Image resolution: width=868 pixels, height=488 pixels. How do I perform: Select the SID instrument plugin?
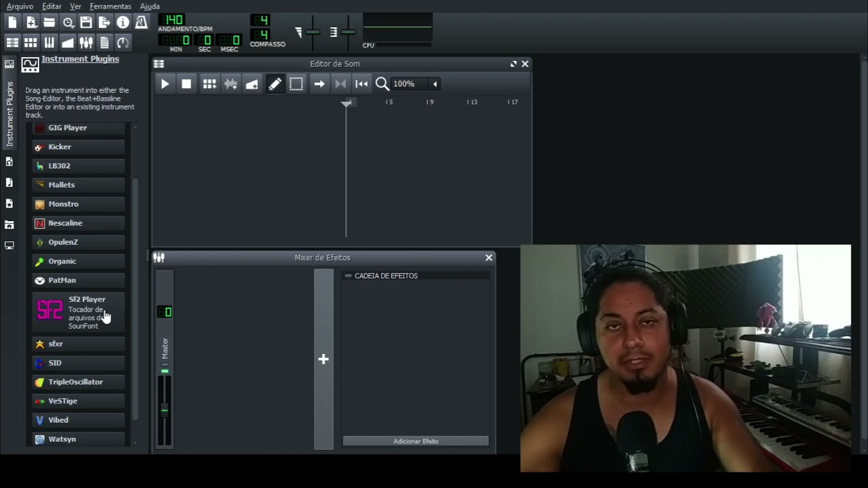(x=79, y=363)
